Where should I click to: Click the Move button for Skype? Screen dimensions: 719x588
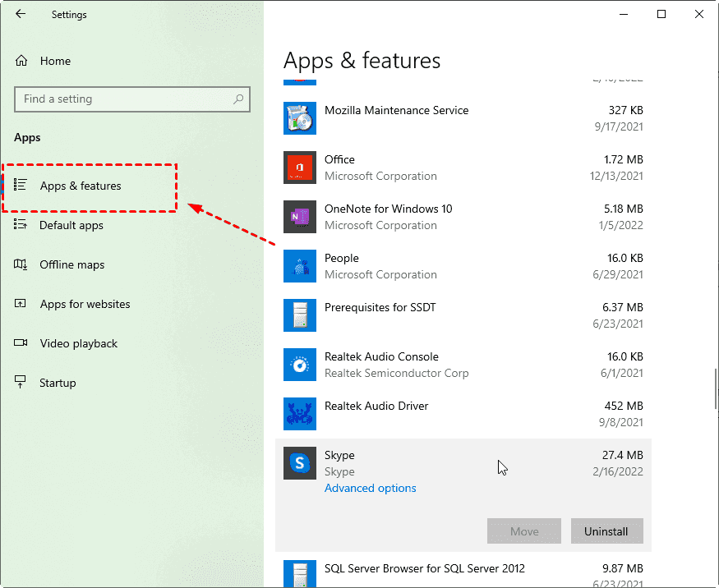click(524, 531)
